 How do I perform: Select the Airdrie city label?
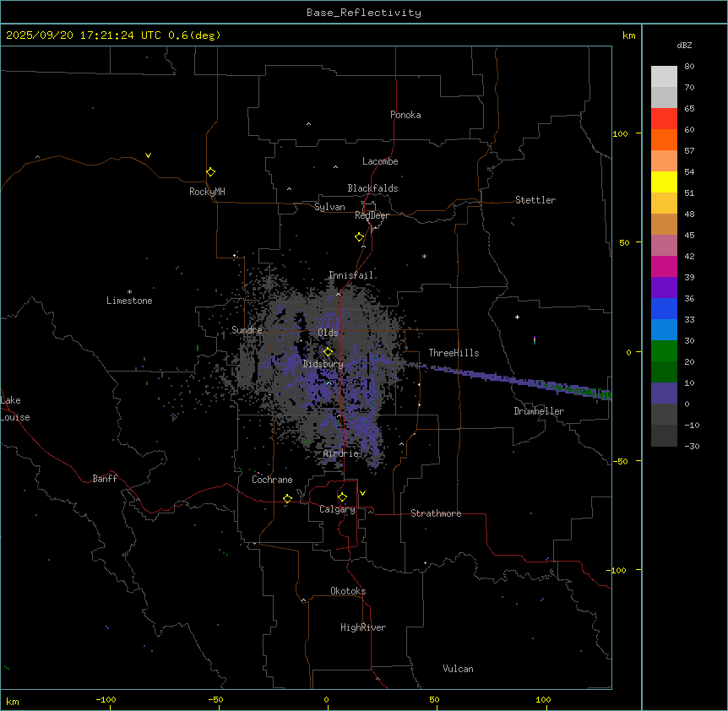coord(340,453)
